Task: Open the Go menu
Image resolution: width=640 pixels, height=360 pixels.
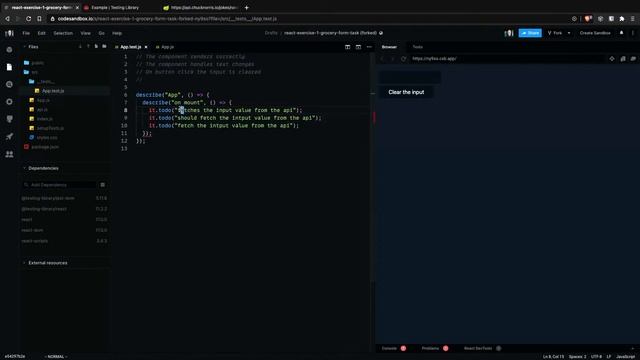Action: click(x=101, y=33)
